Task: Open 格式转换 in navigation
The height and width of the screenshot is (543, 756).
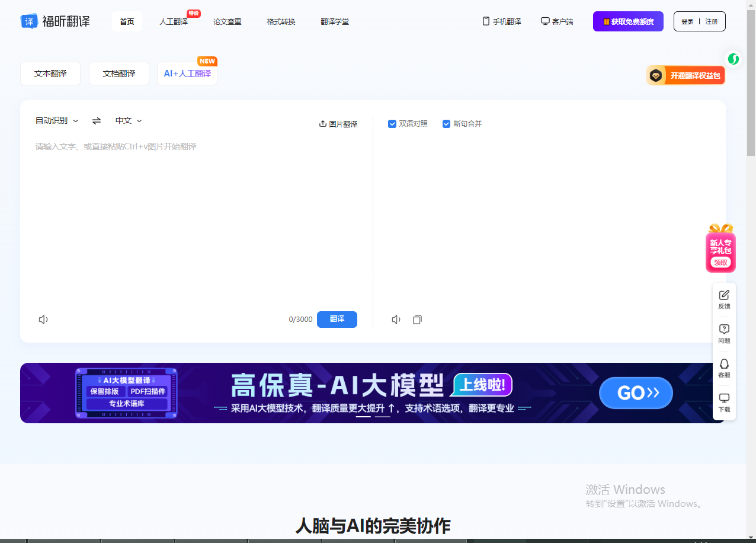Action: 281,22
